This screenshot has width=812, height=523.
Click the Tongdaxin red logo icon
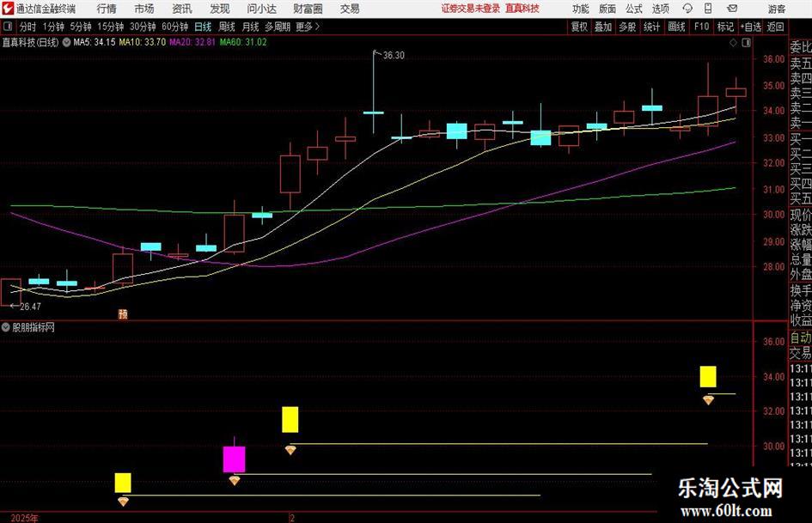pyautogui.click(x=8, y=9)
